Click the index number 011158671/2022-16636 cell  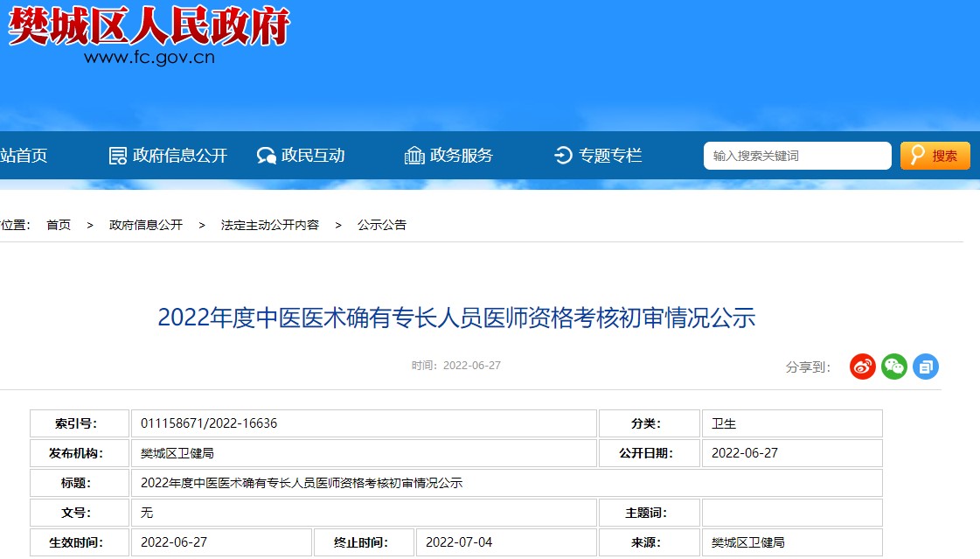click(210, 423)
